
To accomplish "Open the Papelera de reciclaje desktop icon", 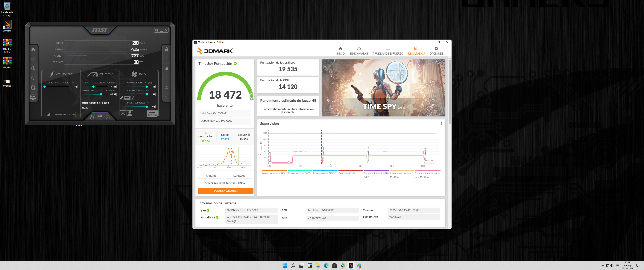I will pos(7,9).
